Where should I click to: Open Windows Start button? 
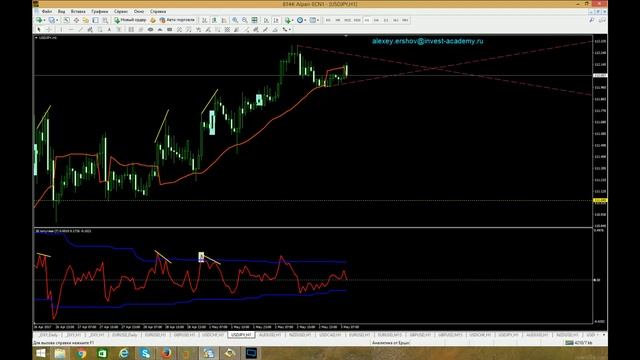(40, 353)
